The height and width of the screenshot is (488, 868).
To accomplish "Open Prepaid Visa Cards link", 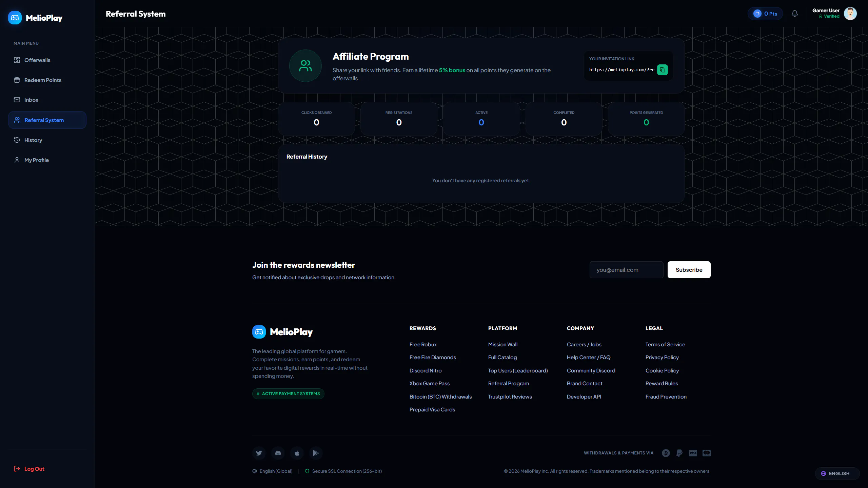I will [432, 410].
